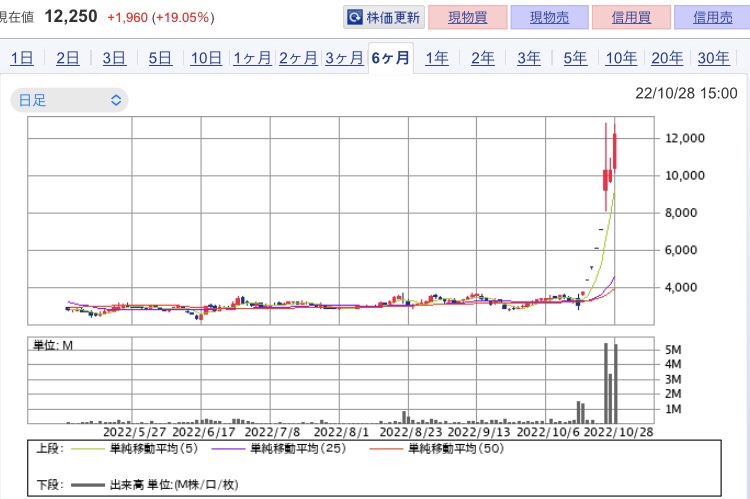Click the 株価更新 refresh icon

click(x=355, y=18)
